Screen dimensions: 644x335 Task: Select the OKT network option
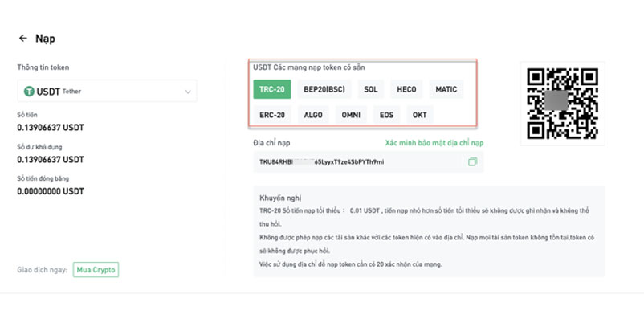420,115
